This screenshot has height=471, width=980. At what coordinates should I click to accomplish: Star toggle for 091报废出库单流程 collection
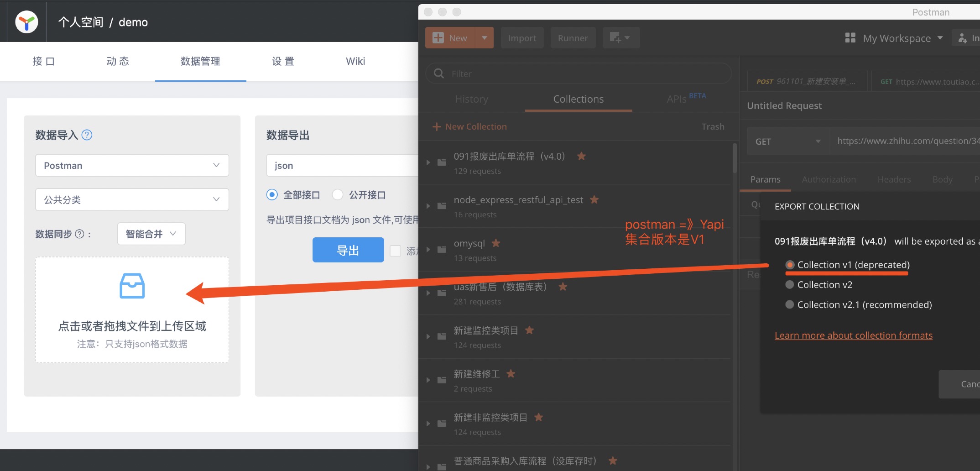(581, 156)
